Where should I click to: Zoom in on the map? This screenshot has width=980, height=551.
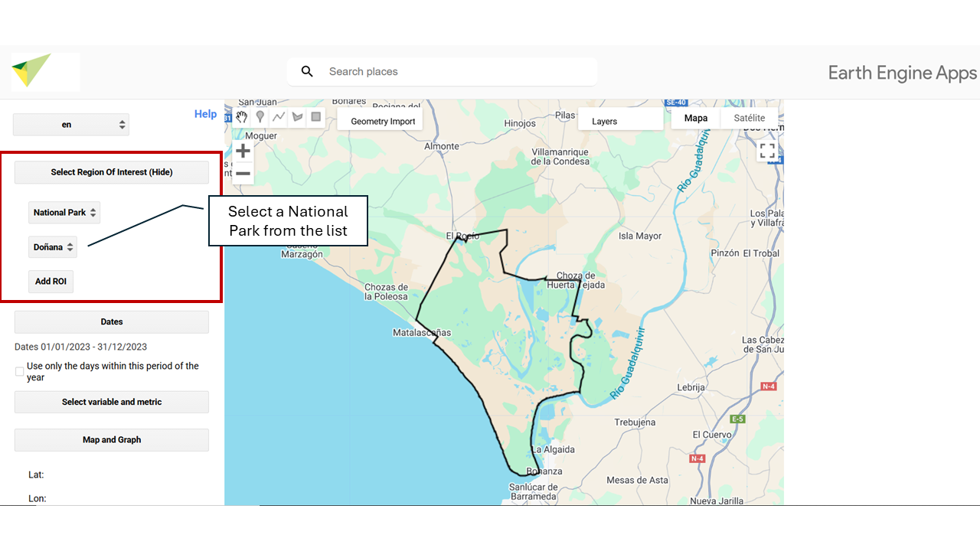tap(243, 151)
